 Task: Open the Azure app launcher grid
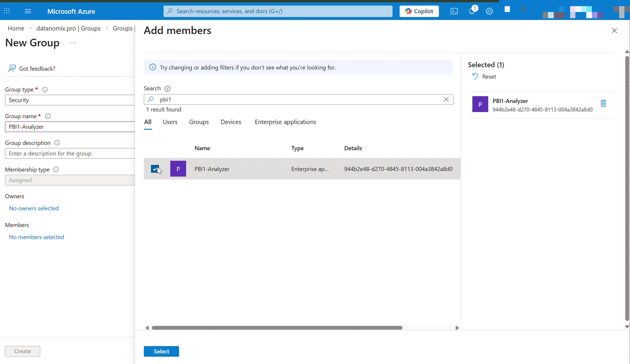[x=7, y=11]
